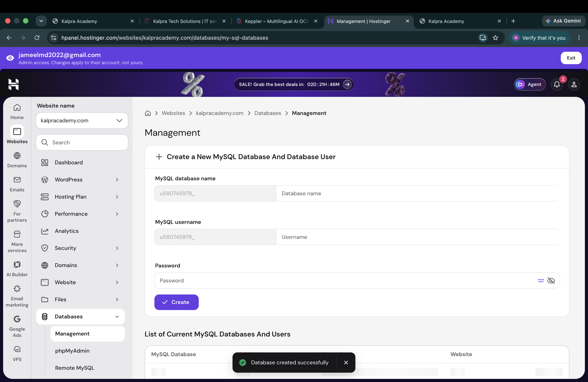The height and width of the screenshot is (382, 588).
Task: Open the notifications bell
Action: tap(557, 84)
